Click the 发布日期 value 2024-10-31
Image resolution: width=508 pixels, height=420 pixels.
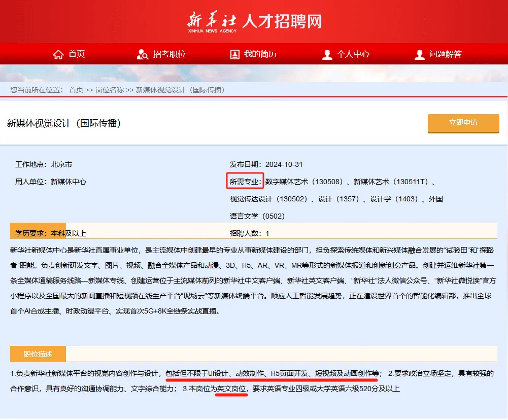[x=284, y=164]
